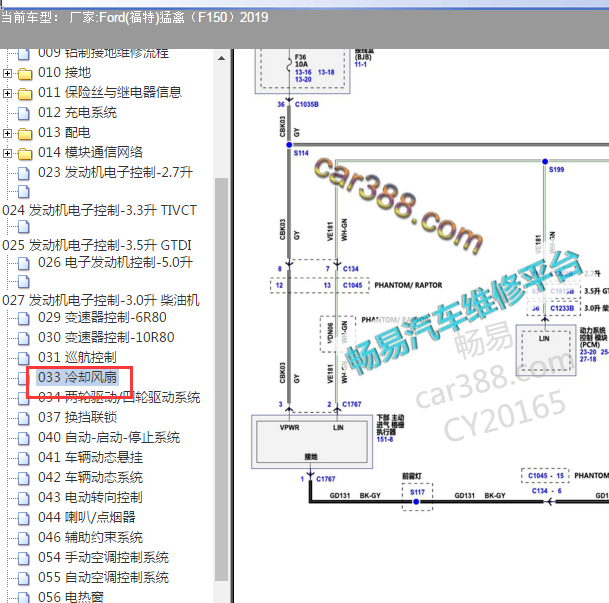The width and height of the screenshot is (609, 603).
Task: Click the document icon above 024 发动机电子控制-3.3升
Action: (x=24, y=191)
